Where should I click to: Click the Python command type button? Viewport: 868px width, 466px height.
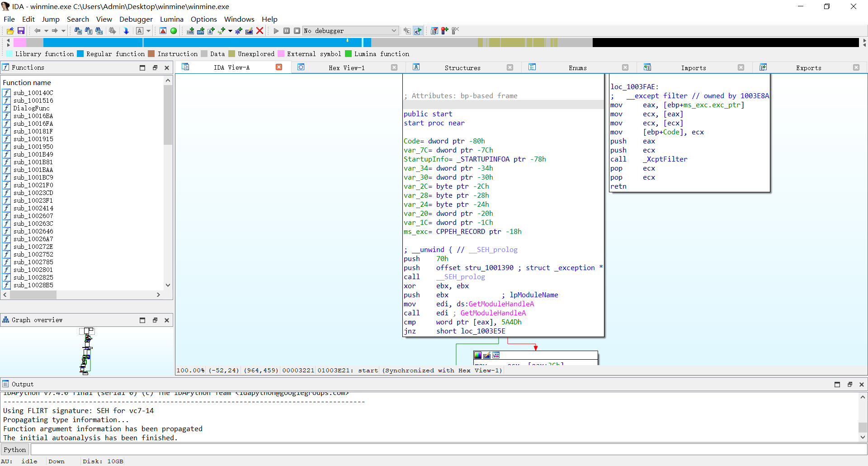pyautogui.click(x=15, y=449)
